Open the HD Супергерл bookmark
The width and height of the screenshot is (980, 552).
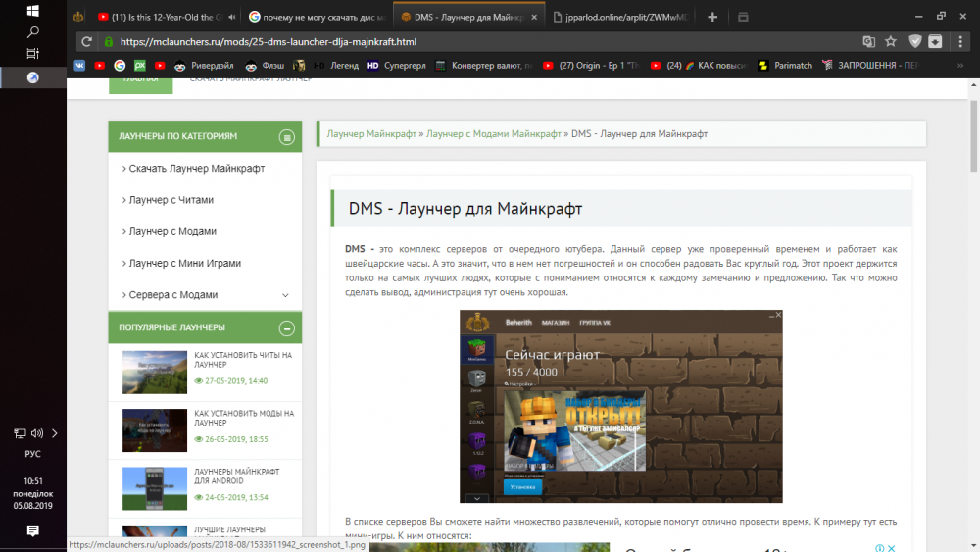(x=396, y=65)
